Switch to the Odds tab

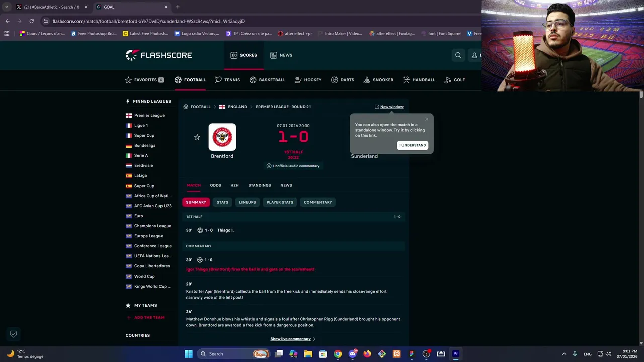(x=215, y=185)
